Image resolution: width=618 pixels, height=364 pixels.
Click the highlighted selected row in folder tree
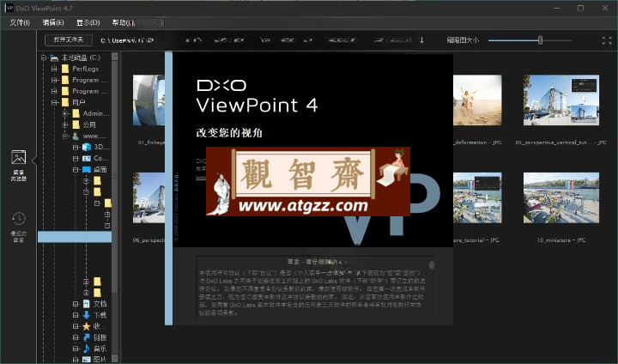(x=75, y=237)
